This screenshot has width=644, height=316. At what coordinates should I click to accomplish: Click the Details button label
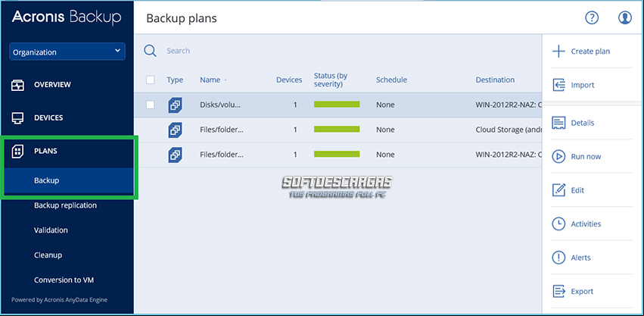[x=583, y=123]
